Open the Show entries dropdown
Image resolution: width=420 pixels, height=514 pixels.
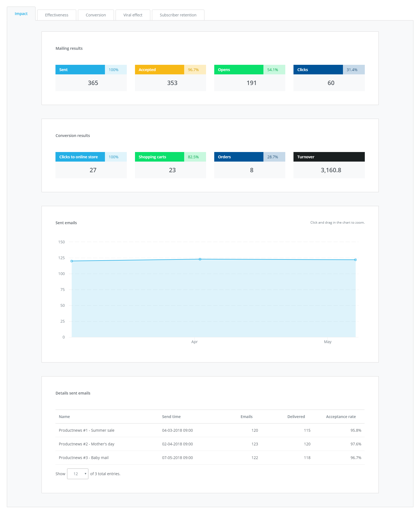coord(78,474)
